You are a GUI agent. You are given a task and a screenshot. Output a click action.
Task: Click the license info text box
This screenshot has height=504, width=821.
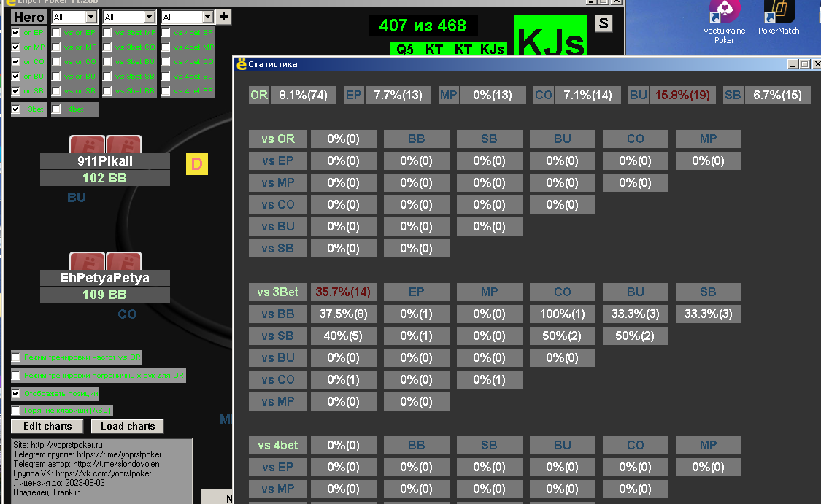coord(102,470)
